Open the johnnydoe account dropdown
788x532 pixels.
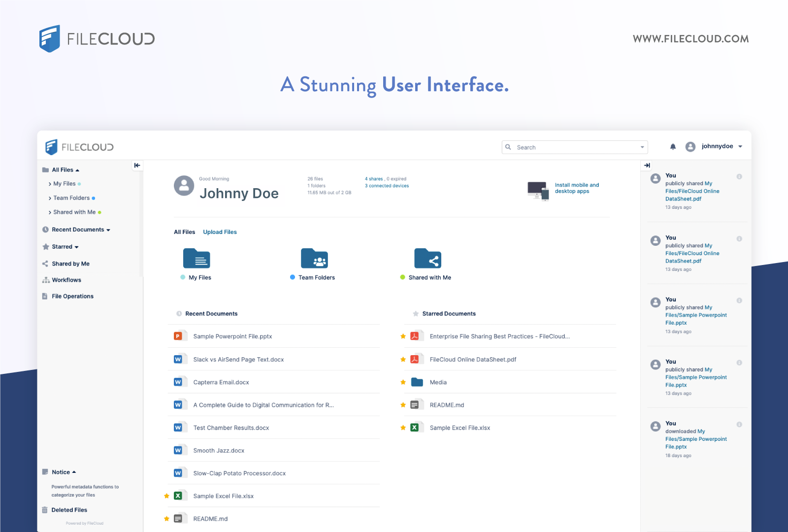718,146
